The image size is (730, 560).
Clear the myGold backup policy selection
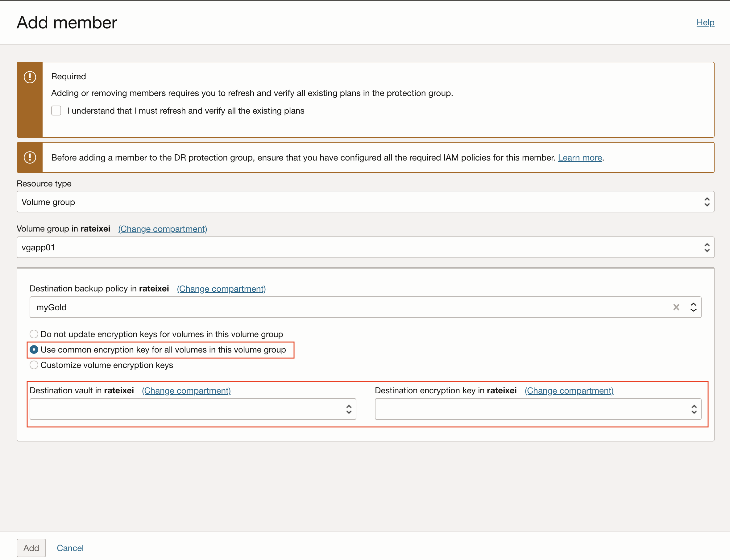(676, 307)
